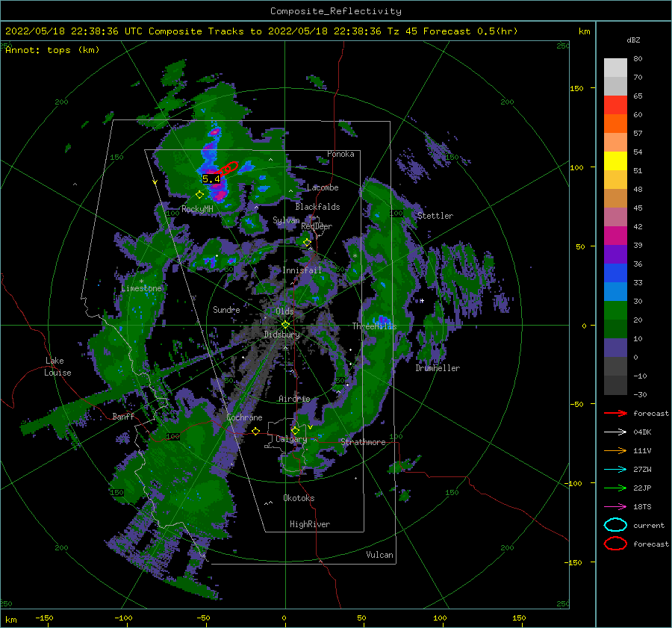The height and width of the screenshot is (628, 672).
Task: Pick the purple 36–39 dBZ color band
Action: click(615, 255)
